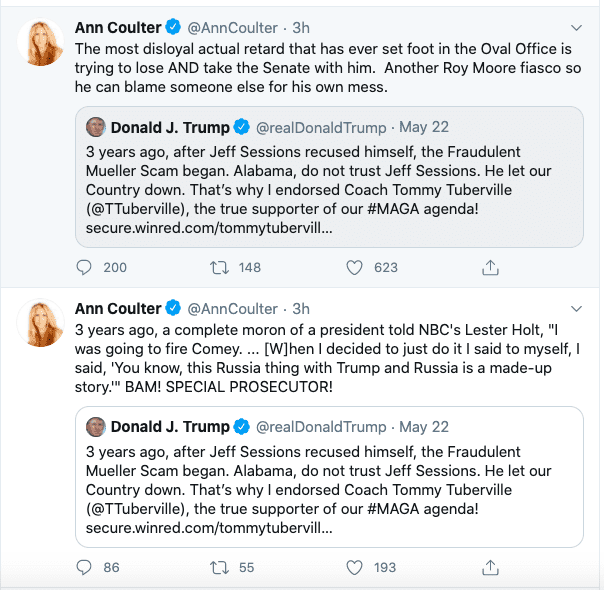
Task: Open Ann Coulter's avatar on first tweet
Action: pos(43,43)
